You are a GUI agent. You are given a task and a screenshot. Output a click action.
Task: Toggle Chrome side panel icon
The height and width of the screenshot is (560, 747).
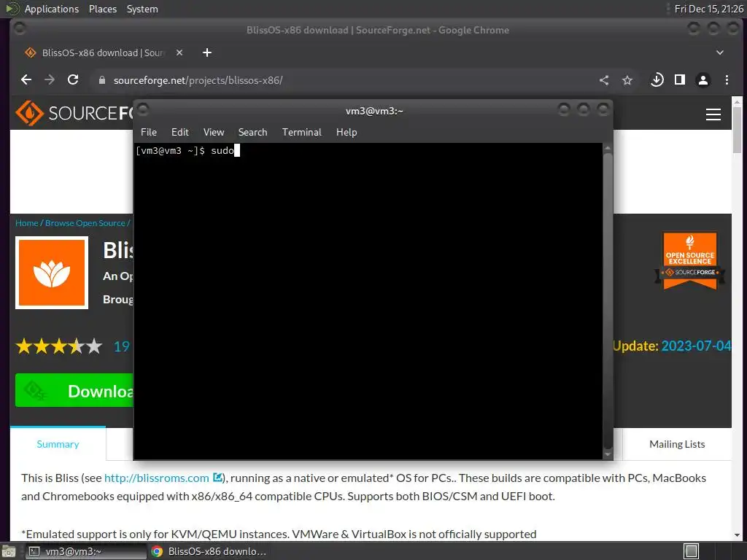[680, 80]
